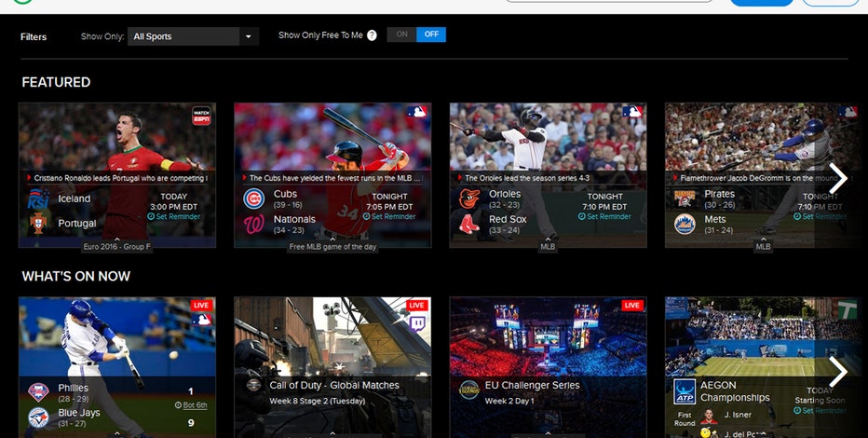Click J. Isner player avatar
The height and width of the screenshot is (438, 868).
708,416
